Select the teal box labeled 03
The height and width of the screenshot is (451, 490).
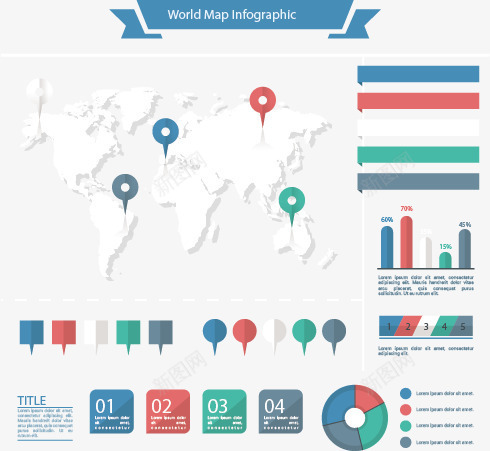tap(224, 411)
